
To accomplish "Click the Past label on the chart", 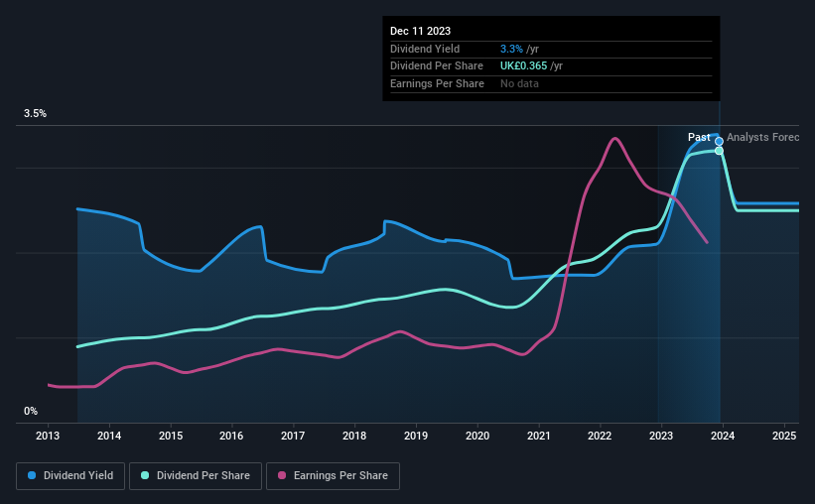I will pos(699,137).
